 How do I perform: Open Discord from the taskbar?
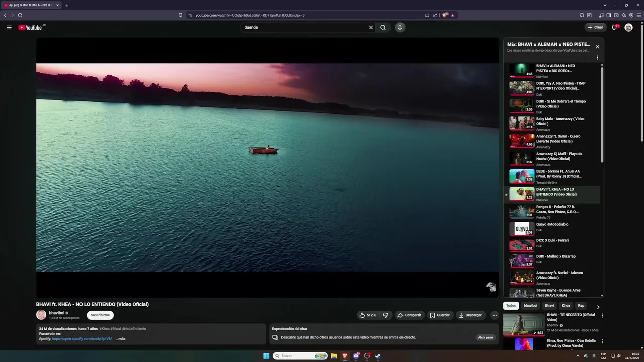356,356
